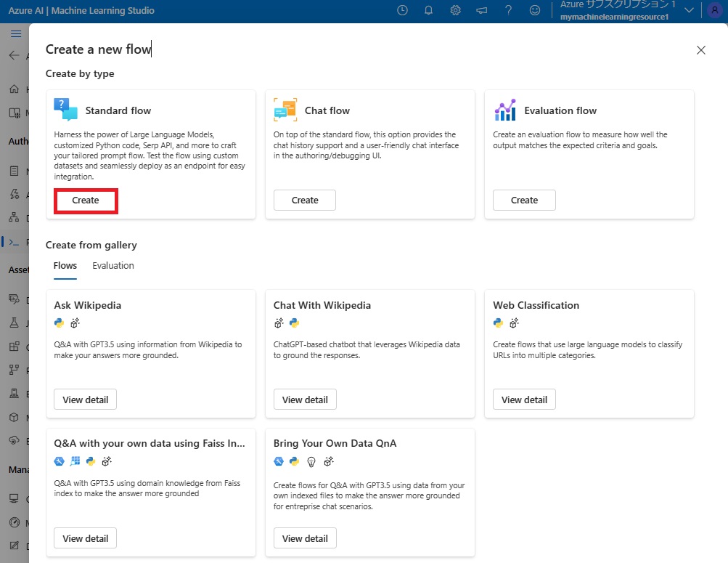
Task: Click the Bring Your Own Data QnA title
Action: [x=335, y=443]
